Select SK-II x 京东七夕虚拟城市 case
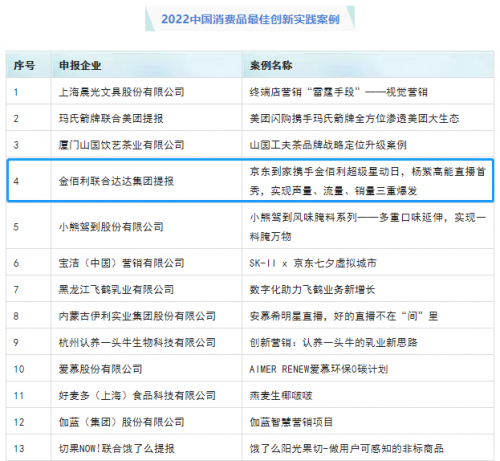500x461 pixels. click(313, 263)
